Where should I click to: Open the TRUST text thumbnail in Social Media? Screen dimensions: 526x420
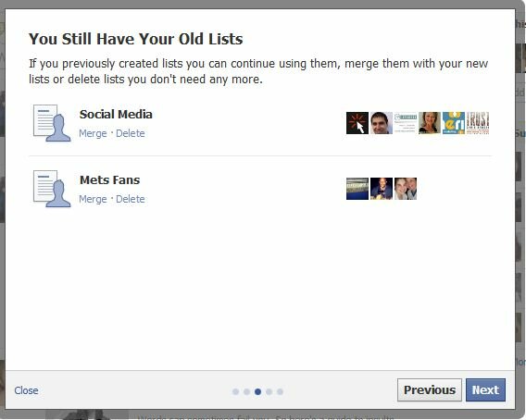pyautogui.click(x=478, y=123)
